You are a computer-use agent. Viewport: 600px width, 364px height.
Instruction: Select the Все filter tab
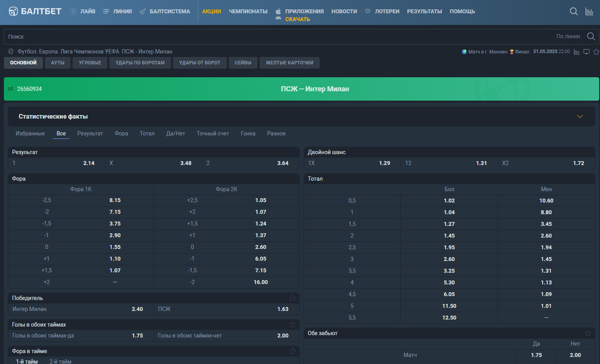coord(61,133)
